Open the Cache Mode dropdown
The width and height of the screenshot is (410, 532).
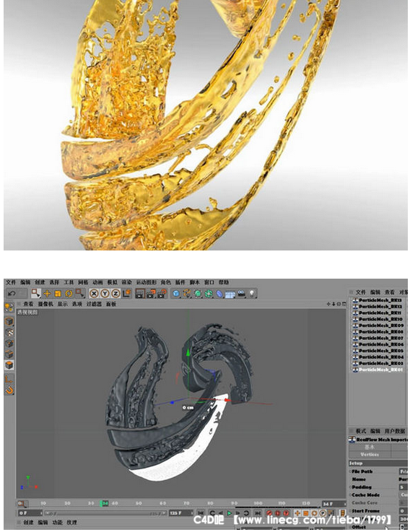click(404, 495)
